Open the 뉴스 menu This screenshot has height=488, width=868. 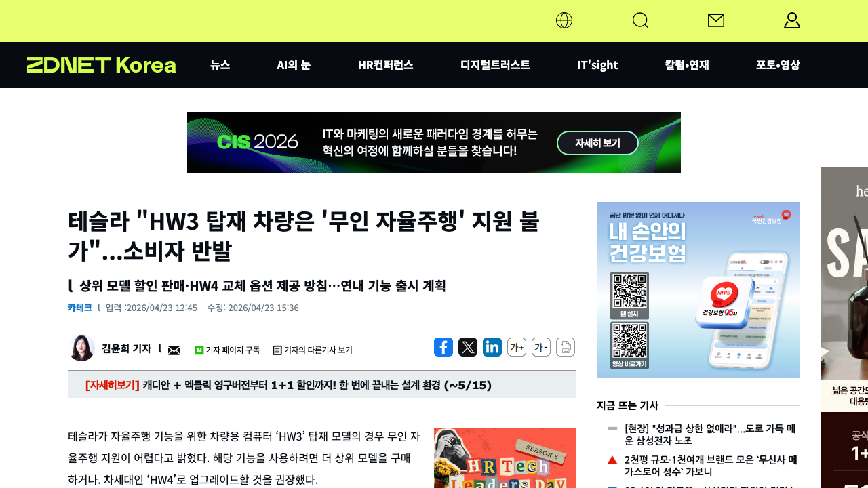pos(220,65)
